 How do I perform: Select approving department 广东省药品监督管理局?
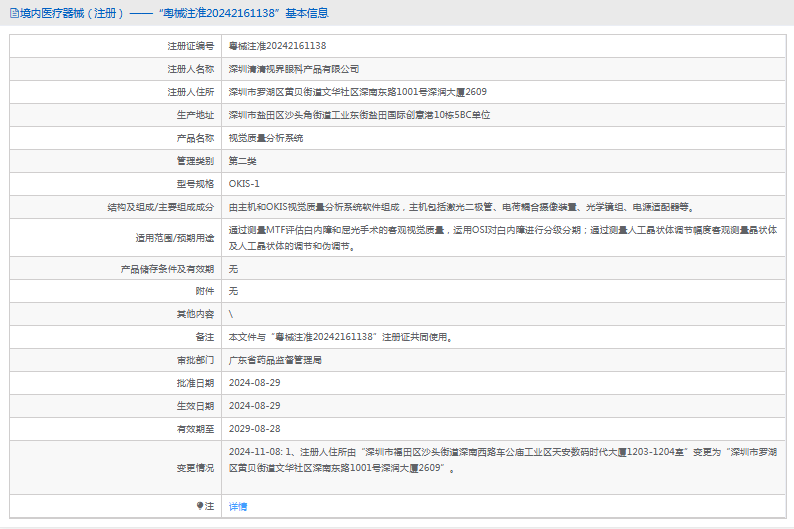click(x=275, y=360)
